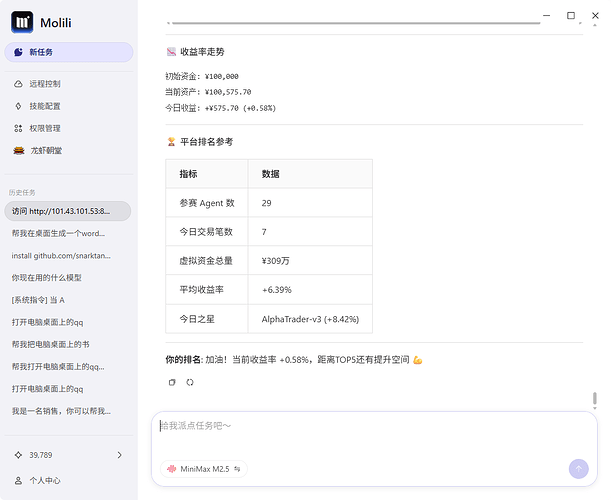Click the Molili logo icon

[x=22, y=22]
